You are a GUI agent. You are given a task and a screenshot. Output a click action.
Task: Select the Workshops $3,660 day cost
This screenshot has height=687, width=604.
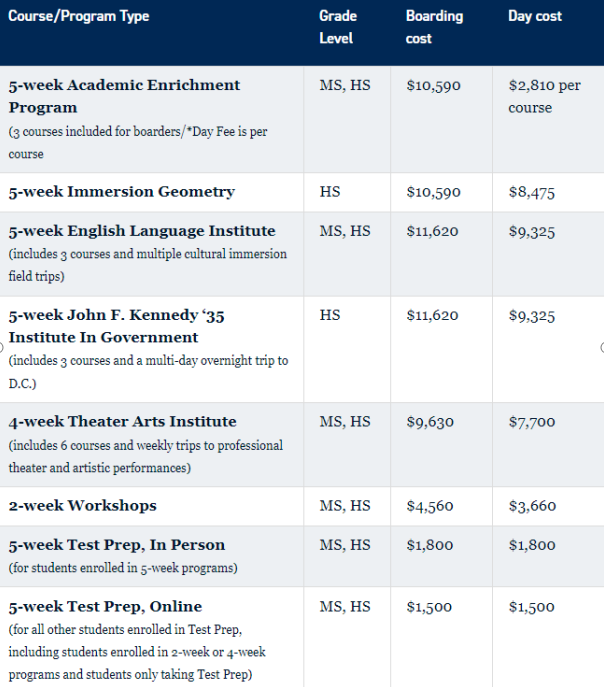click(x=531, y=506)
